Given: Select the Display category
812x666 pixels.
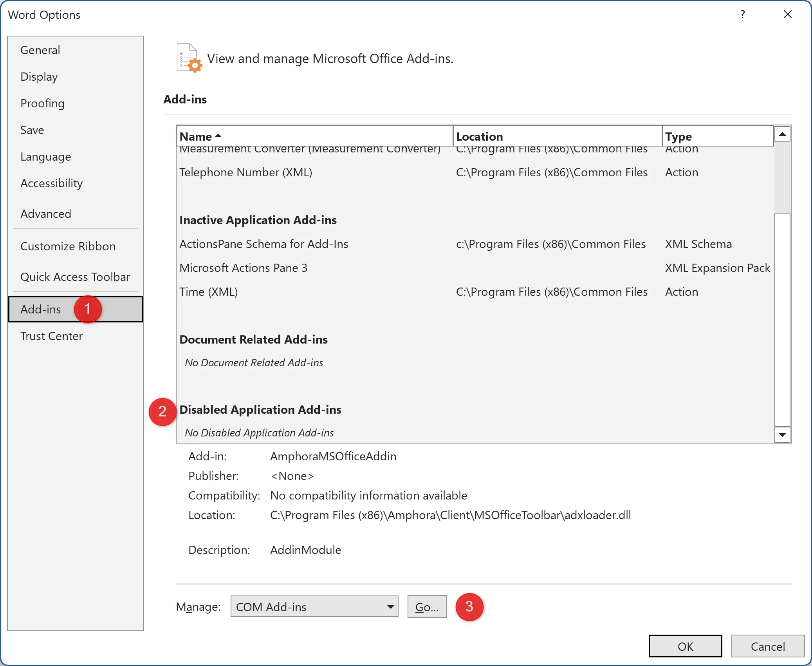Looking at the screenshot, I should point(75,77).
